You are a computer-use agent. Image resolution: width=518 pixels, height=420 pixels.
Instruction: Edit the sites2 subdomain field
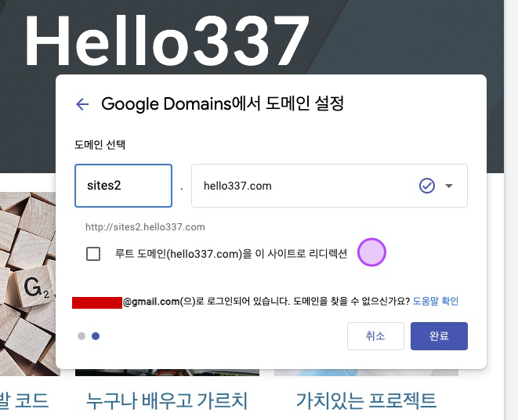[x=123, y=186]
